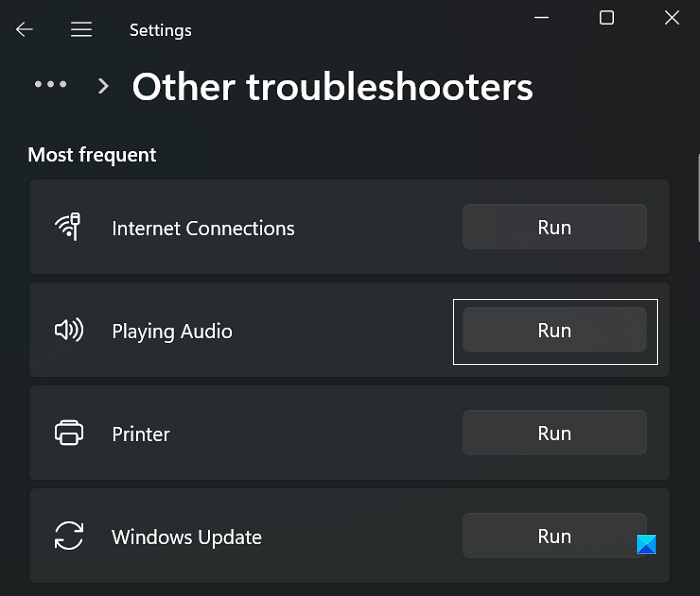Close the Settings window
700x596 pixels.
click(671, 17)
